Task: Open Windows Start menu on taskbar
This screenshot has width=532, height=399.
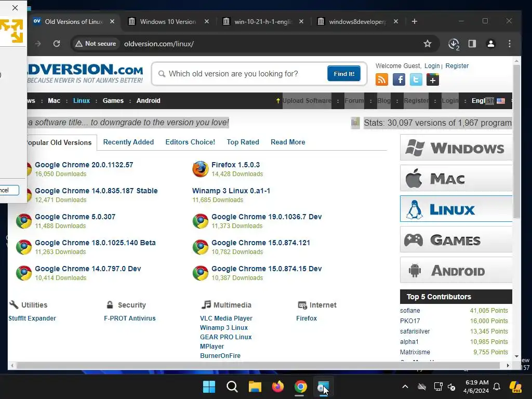Action: tap(209, 387)
